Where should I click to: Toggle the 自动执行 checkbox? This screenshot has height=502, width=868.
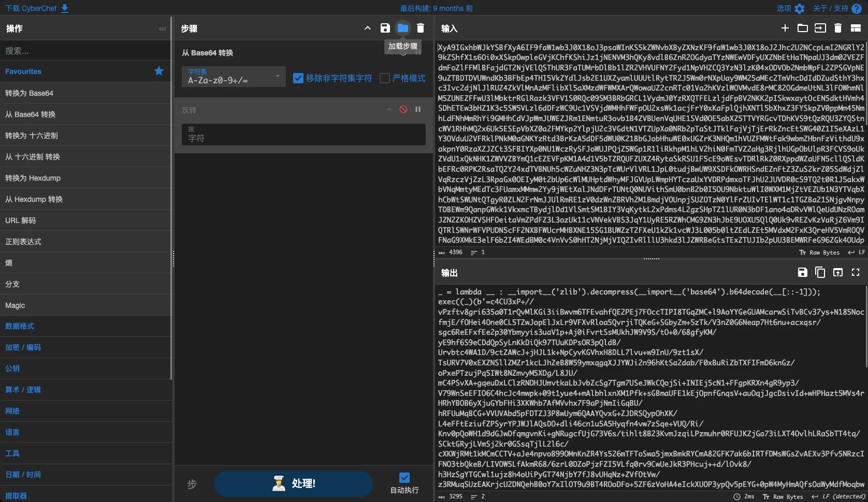404,478
